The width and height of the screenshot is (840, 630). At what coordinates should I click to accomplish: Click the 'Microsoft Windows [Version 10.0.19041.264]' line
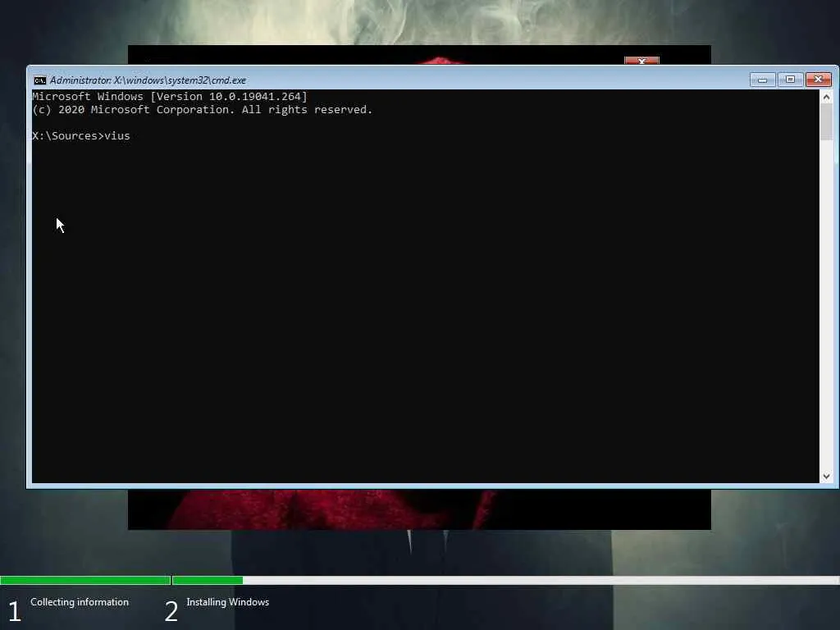point(170,97)
